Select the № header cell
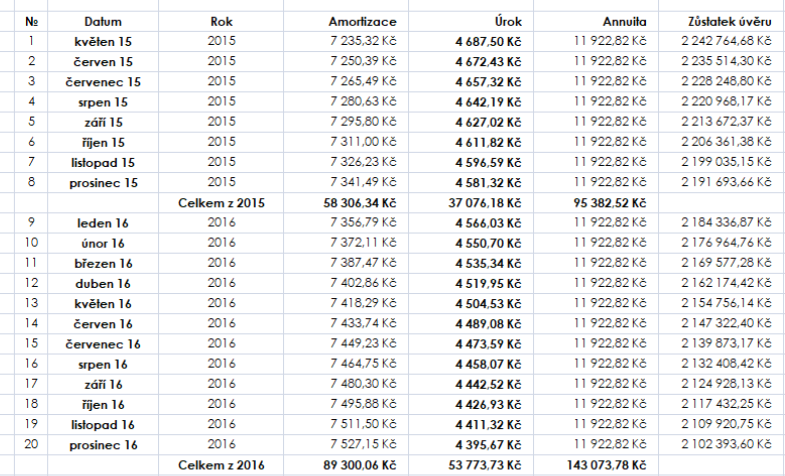 (30, 20)
